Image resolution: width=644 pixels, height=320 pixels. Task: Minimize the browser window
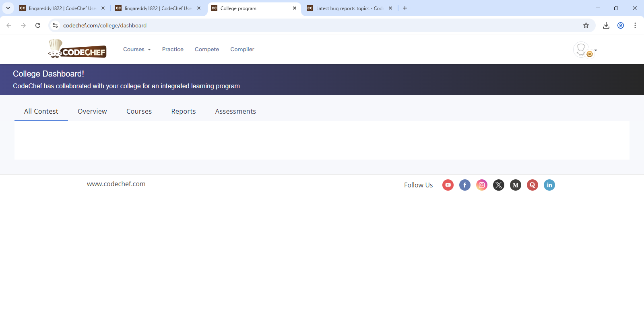point(598,8)
